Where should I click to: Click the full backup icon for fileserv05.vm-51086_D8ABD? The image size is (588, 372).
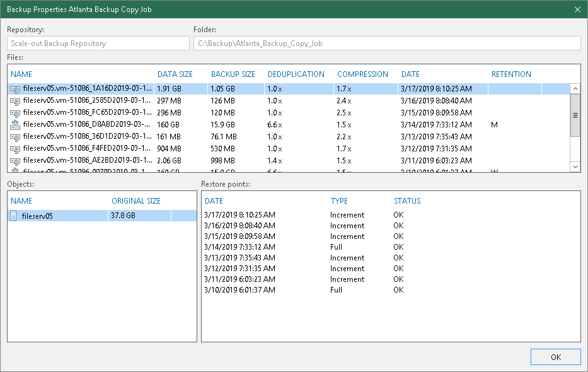point(15,125)
